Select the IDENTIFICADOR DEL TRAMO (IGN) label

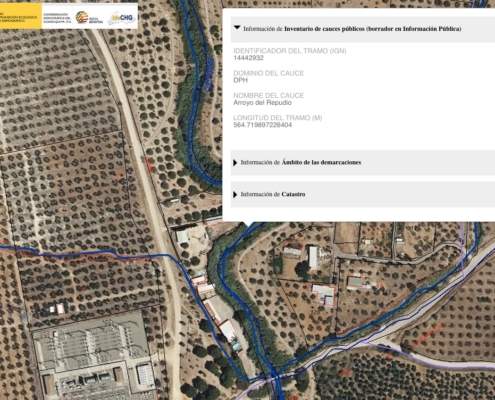pyautogui.click(x=290, y=51)
